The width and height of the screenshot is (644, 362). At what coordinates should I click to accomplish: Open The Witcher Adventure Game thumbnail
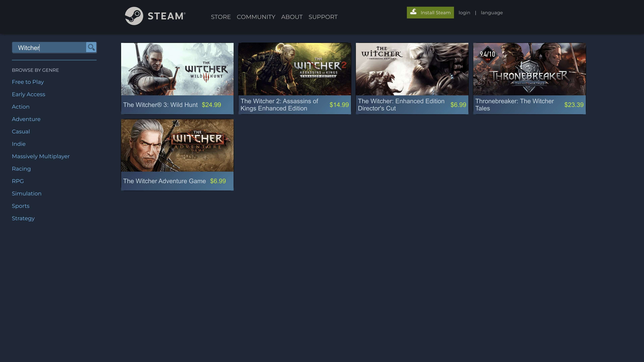(x=177, y=145)
